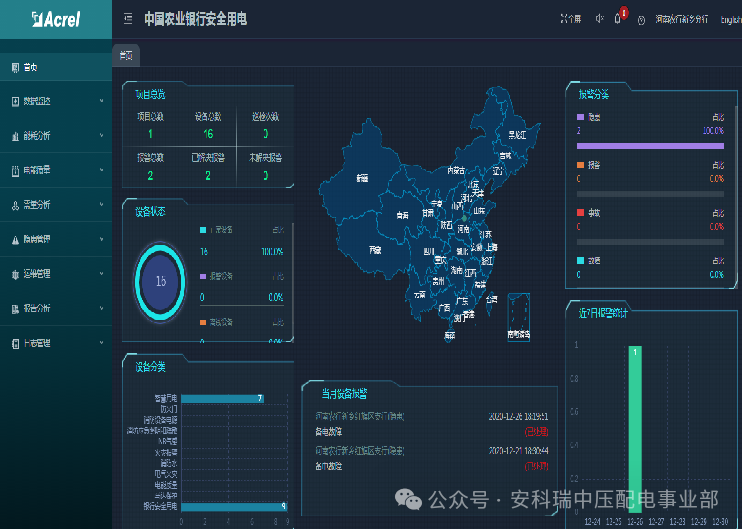Click the 南海诸岛 inset map

click(x=518, y=317)
